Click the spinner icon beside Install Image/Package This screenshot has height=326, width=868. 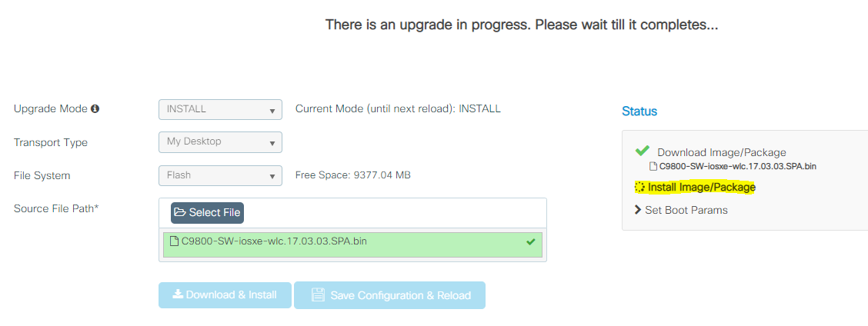coord(639,187)
